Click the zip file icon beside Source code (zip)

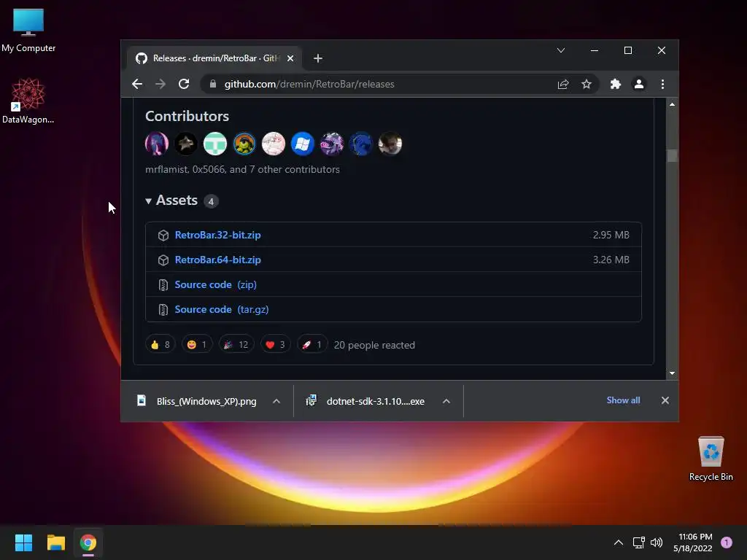[x=163, y=285]
